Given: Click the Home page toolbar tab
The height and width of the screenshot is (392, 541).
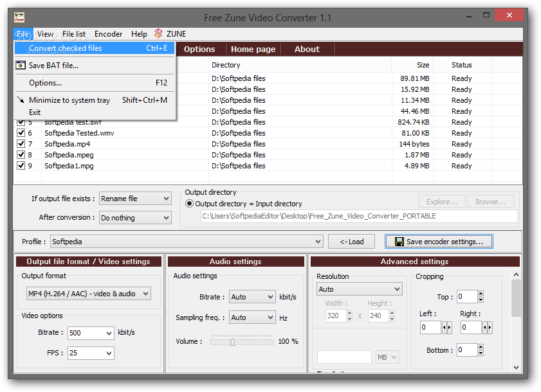Looking at the screenshot, I should (253, 49).
